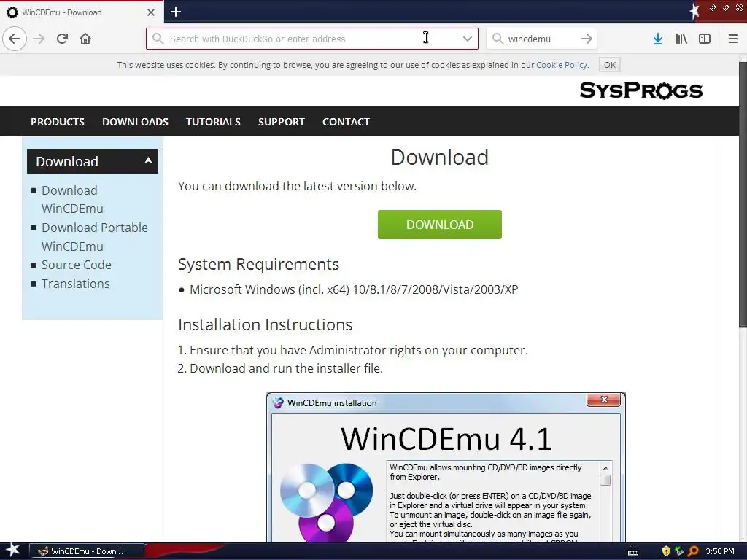Click the magnifier icon in the address bar
This screenshot has width=747, height=560.
pyautogui.click(x=158, y=39)
